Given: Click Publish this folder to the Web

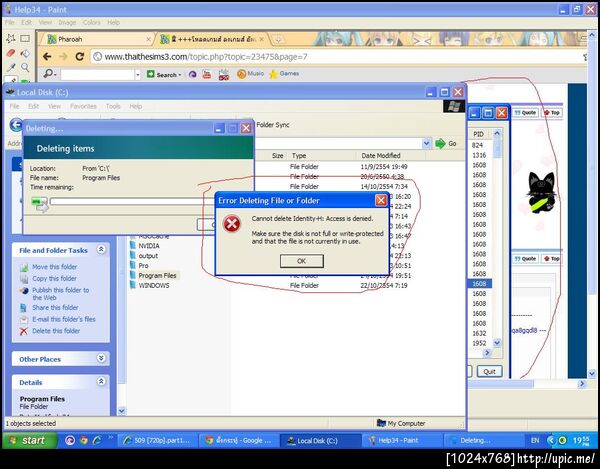Looking at the screenshot, I should coord(60,294).
